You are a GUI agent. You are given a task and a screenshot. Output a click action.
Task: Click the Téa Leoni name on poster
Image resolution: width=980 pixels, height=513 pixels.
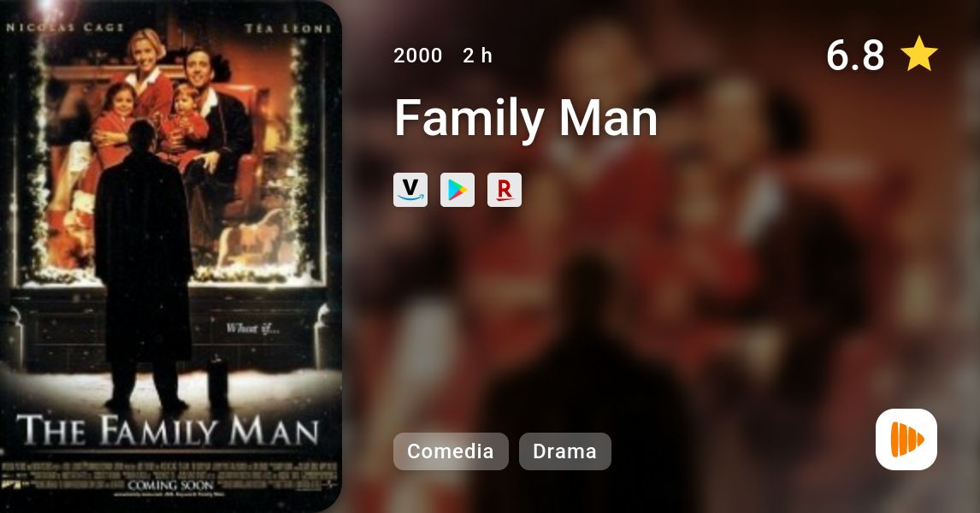pos(287,28)
